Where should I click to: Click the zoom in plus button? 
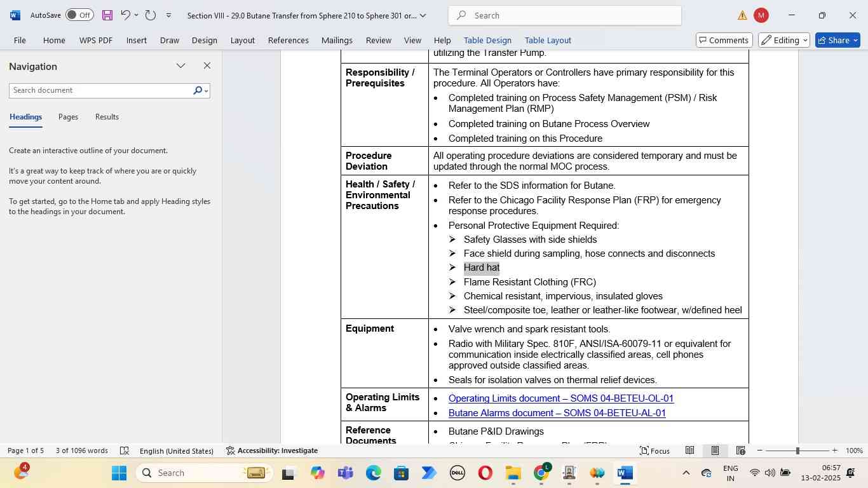pos(834,451)
